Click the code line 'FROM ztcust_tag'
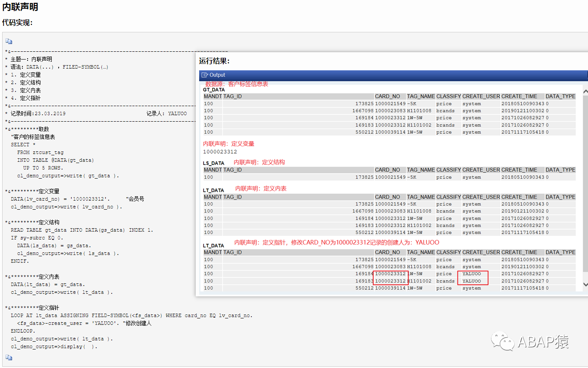588x368 pixels. [40, 152]
